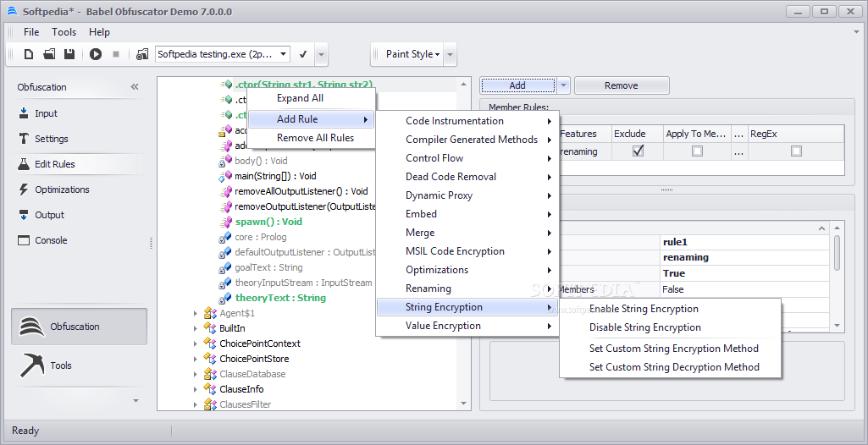Screen dimensions: 868x445
Task: Open the Input page via its download icon
Action: pos(24,113)
